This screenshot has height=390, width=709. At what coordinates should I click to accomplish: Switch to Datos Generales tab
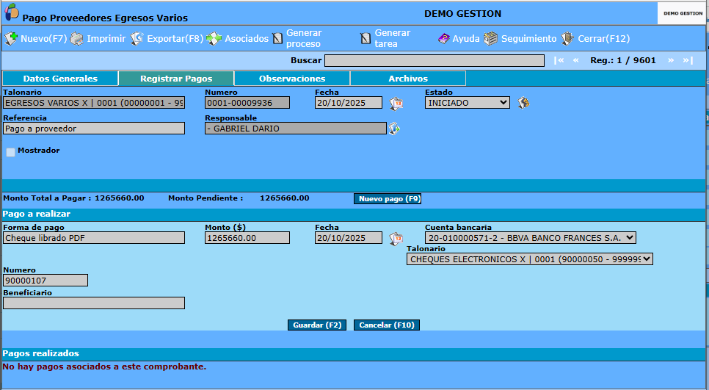[60, 79]
